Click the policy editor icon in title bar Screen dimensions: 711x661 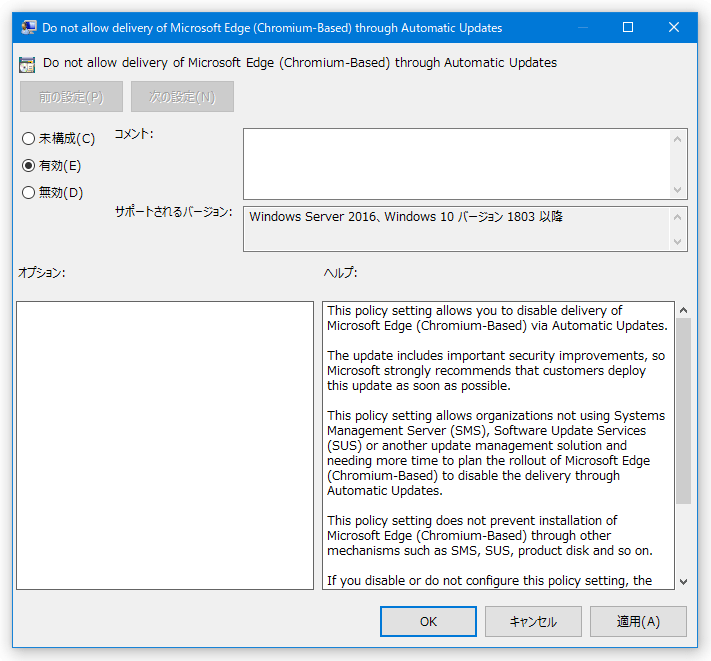29,28
